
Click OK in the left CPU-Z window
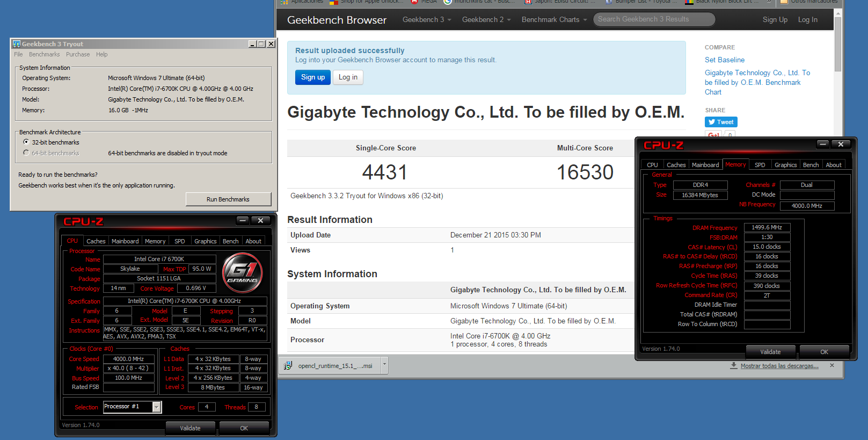tap(244, 428)
